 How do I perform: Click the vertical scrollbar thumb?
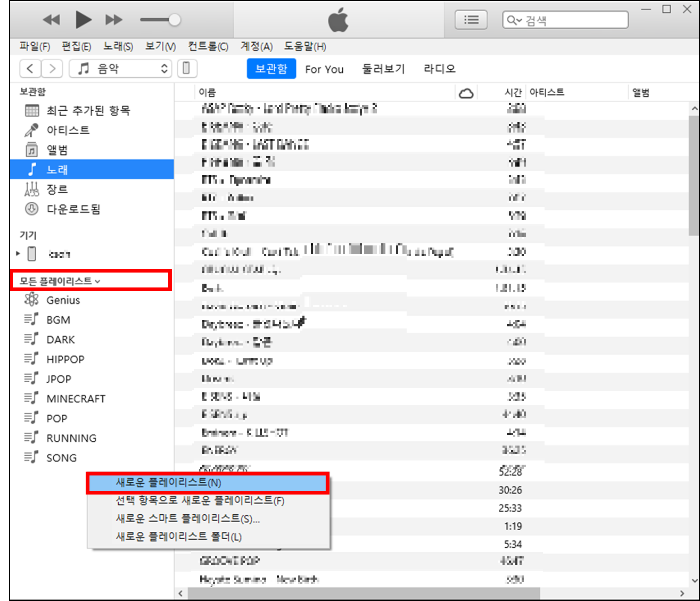tap(694, 176)
